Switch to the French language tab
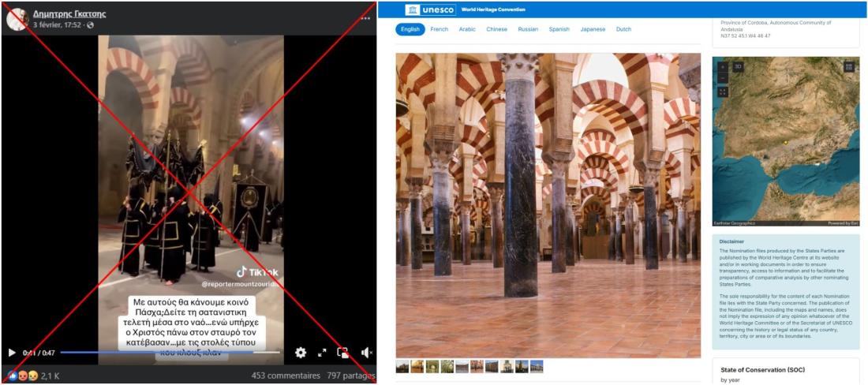The image size is (868, 385). click(x=439, y=29)
